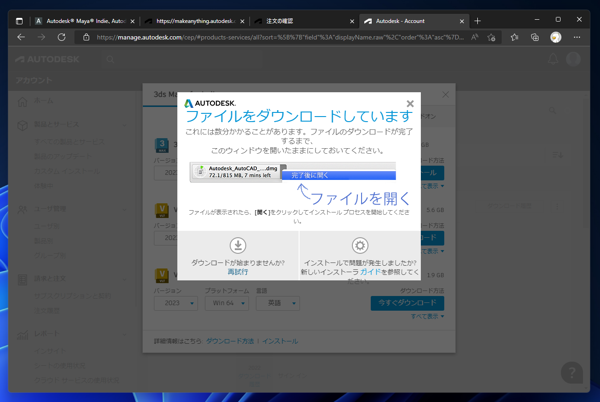This screenshot has width=600, height=402.
Task: Open 製品のアップデート in sidebar
Action: (x=63, y=156)
